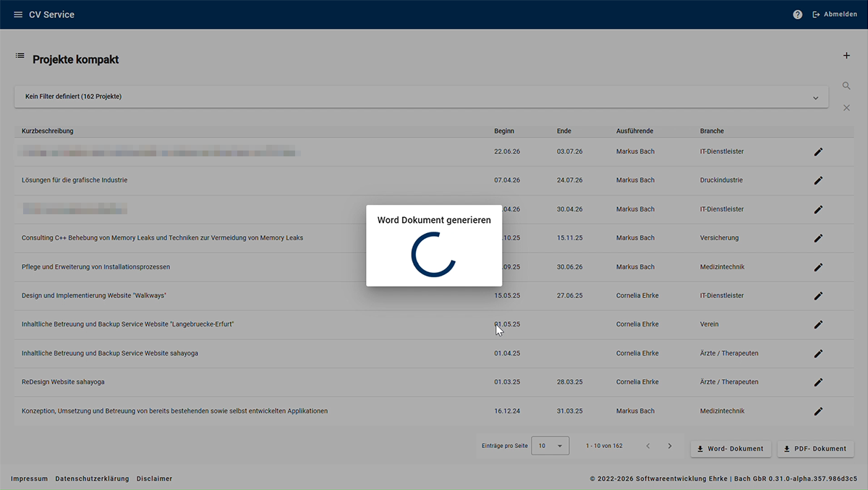Click the search magnifier icon
The image size is (868, 490).
point(846,86)
